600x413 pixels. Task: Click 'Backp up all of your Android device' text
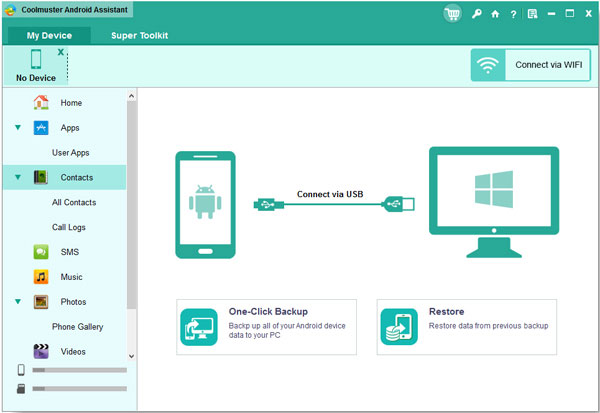(287, 326)
